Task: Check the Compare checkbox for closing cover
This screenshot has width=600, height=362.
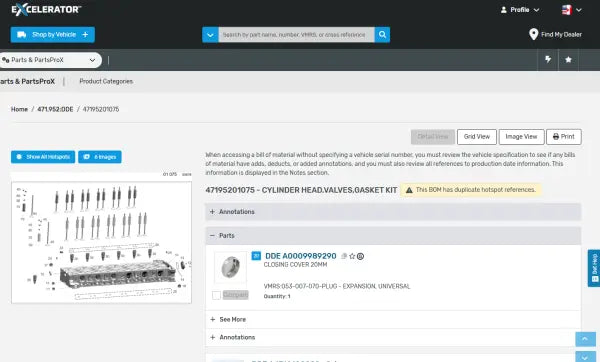Action: pyautogui.click(x=216, y=295)
